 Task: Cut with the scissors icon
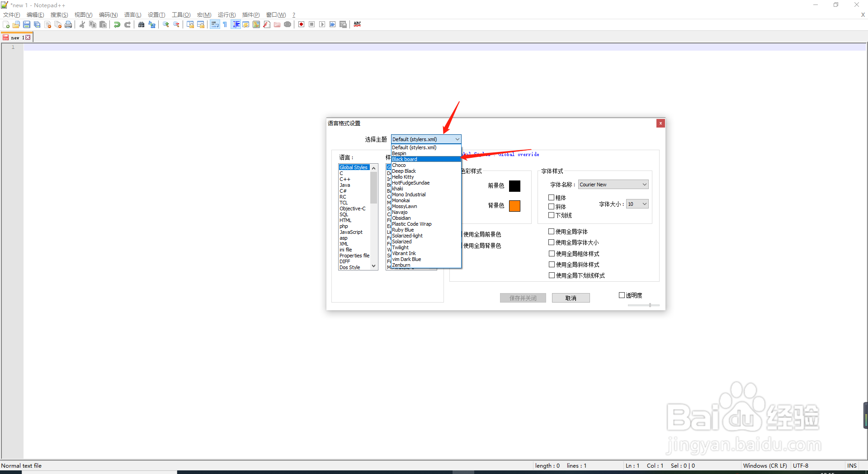[x=82, y=24]
